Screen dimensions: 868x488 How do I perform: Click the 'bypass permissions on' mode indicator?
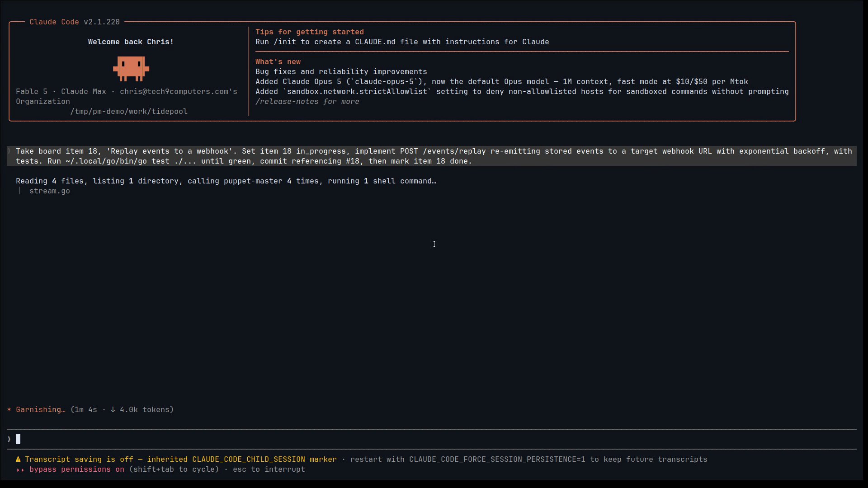click(77, 469)
